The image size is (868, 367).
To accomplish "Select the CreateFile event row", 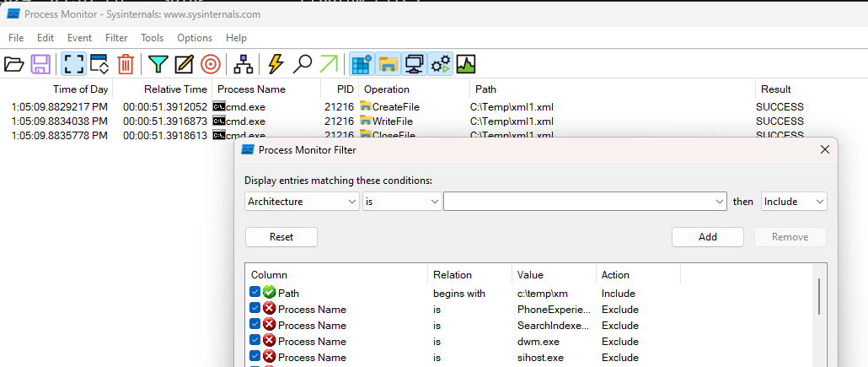I will coord(434,107).
